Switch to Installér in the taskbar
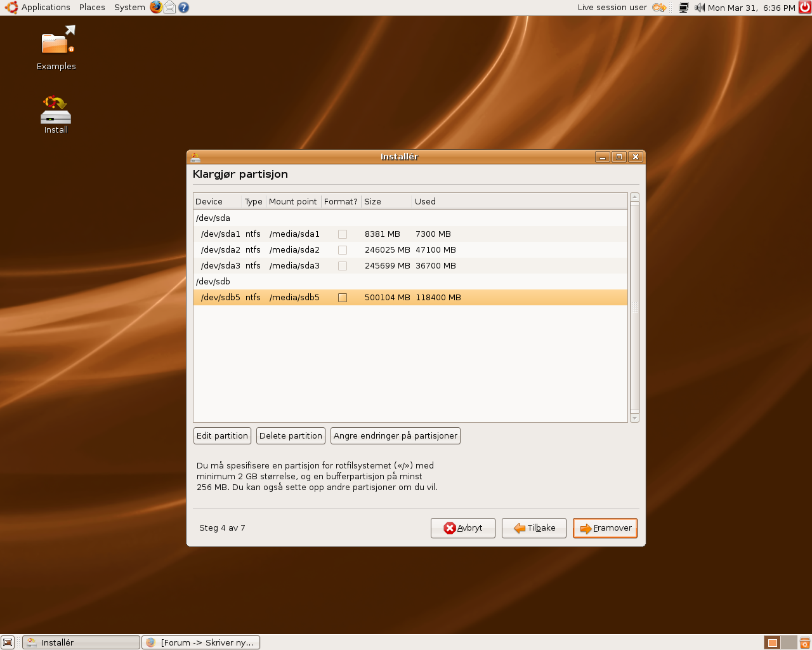This screenshot has height=650, width=812. [81, 642]
